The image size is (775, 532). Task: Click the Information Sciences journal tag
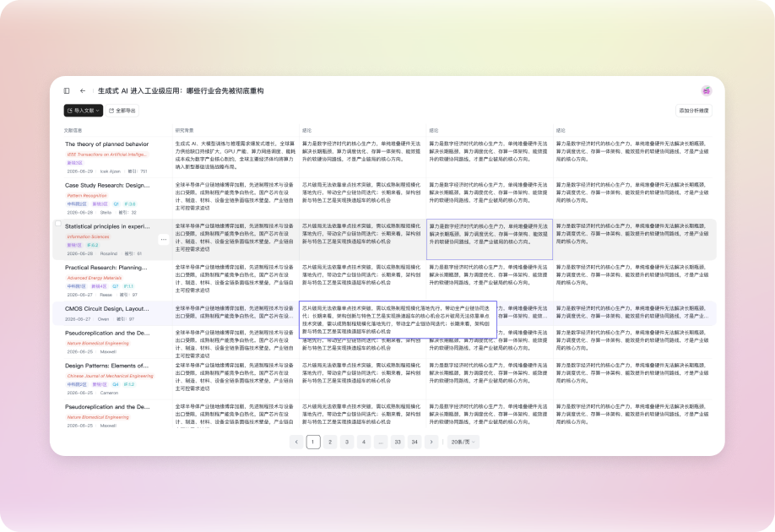pos(88,236)
